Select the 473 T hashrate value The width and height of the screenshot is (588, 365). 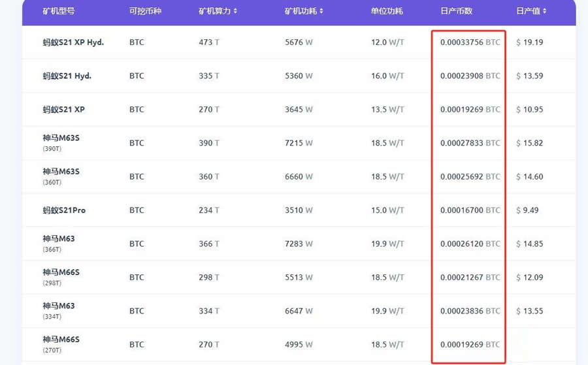[209, 42]
